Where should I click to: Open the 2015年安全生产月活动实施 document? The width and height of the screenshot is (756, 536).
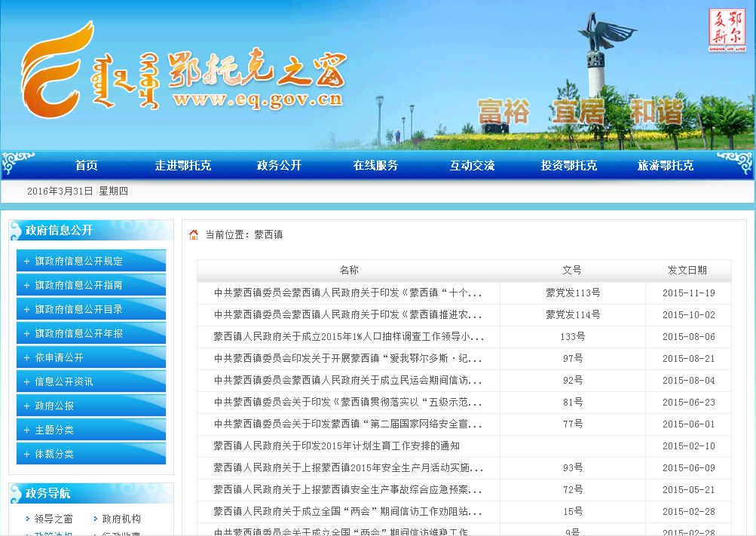348,467
